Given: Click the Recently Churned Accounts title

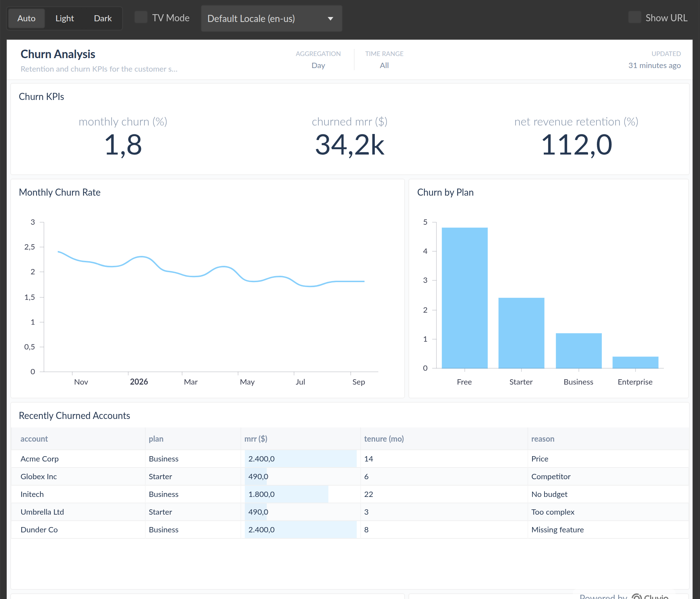Looking at the screenshot, I should [x=74, y=416].
